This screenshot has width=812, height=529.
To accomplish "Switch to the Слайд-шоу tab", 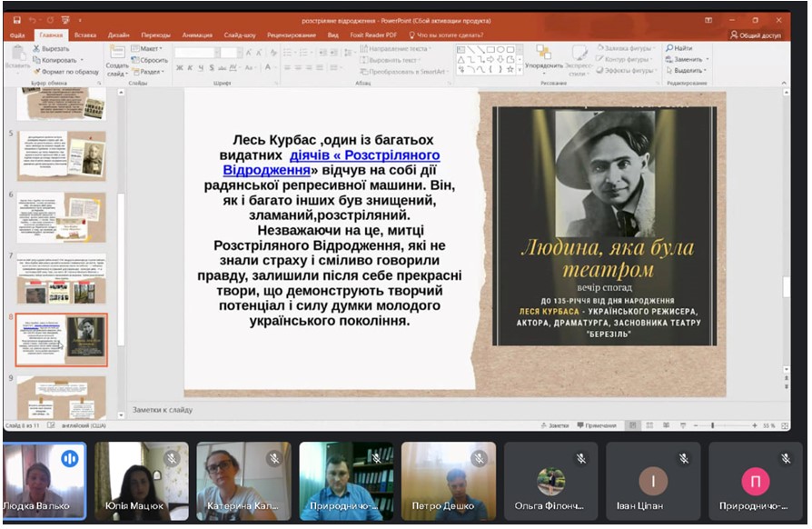I will 240,35.
